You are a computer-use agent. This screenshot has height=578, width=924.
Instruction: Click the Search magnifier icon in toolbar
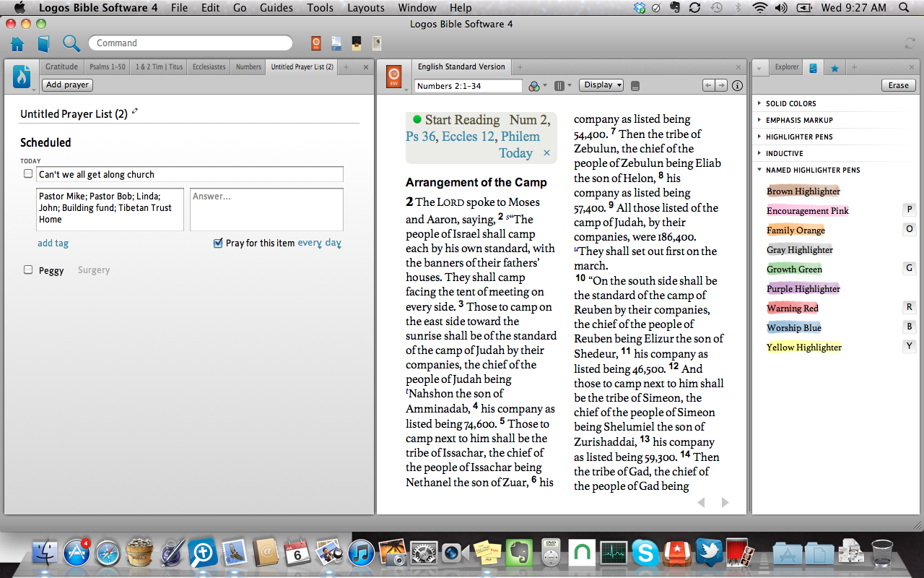71,43
